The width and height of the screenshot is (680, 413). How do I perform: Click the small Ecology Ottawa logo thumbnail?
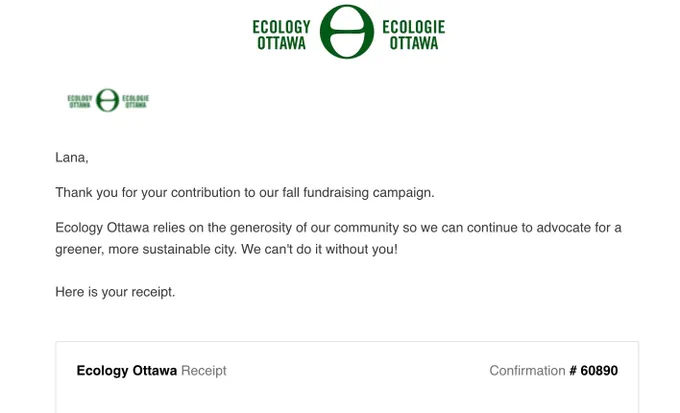coord(108,100)
